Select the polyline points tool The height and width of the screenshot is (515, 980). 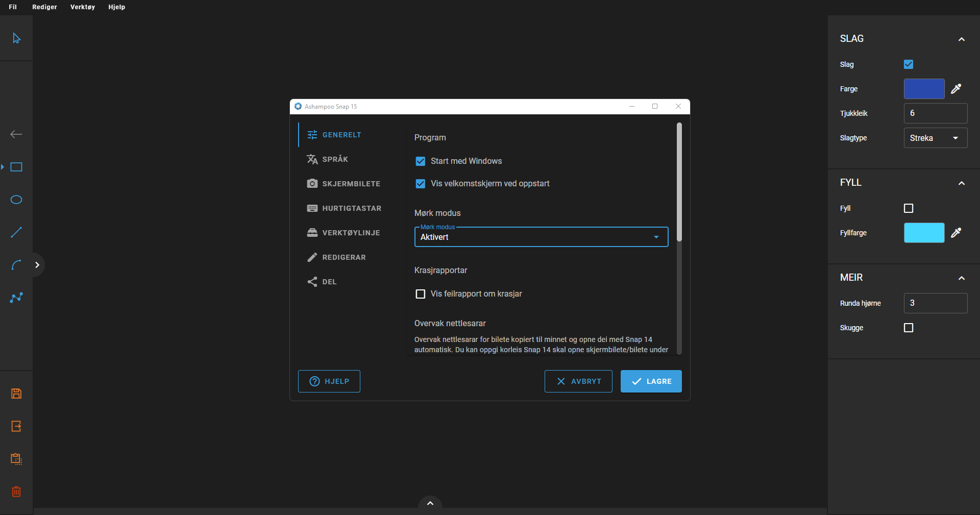pos(16,298)
